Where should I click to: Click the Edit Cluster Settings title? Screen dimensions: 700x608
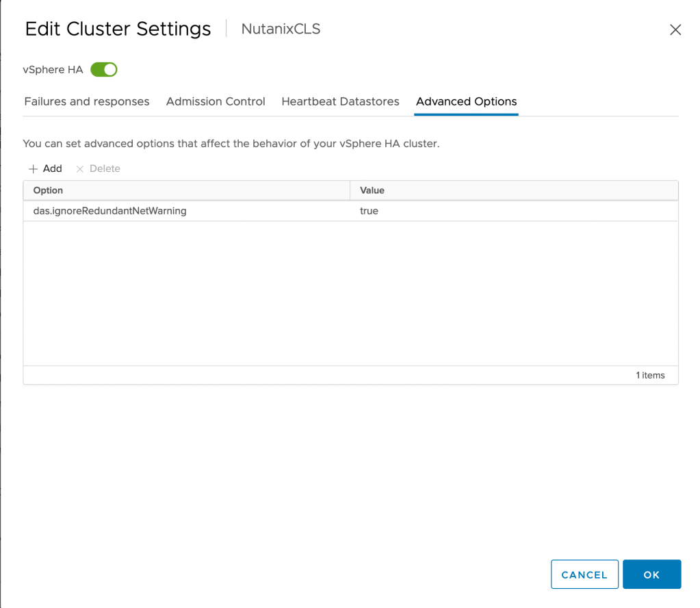(x=118, y=29)
